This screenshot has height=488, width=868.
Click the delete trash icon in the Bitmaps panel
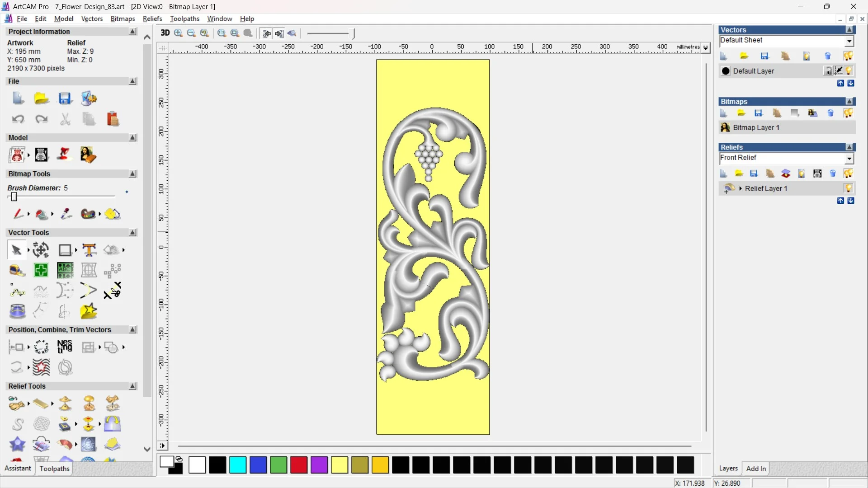click(831, 113)
